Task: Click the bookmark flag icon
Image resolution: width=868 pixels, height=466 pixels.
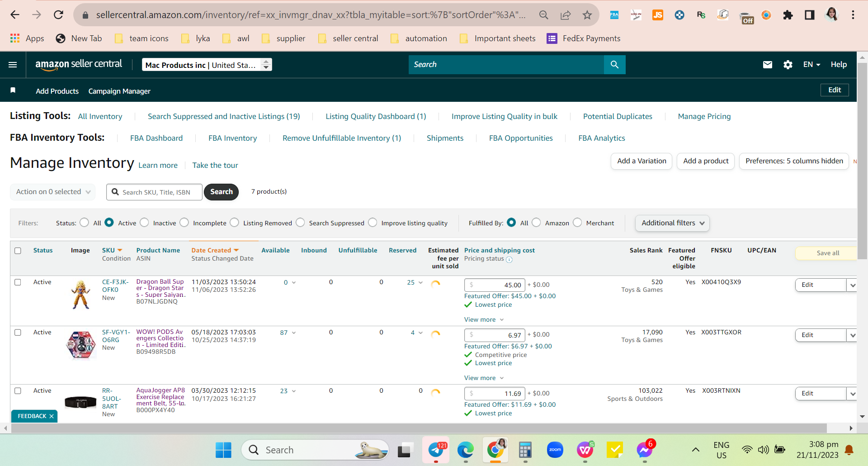Action: tap(13, 90)
